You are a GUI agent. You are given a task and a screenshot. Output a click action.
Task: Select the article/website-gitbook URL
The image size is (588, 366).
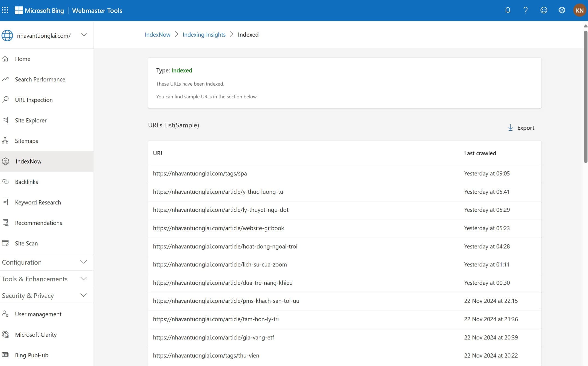coord(218,228)
